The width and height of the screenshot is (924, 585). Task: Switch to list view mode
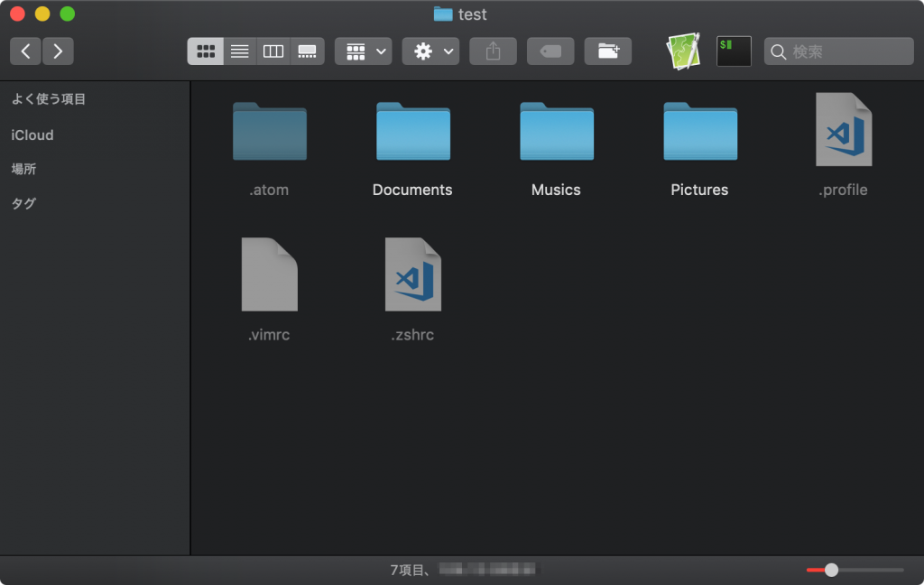pyautogui.click(x=239, y=51)
